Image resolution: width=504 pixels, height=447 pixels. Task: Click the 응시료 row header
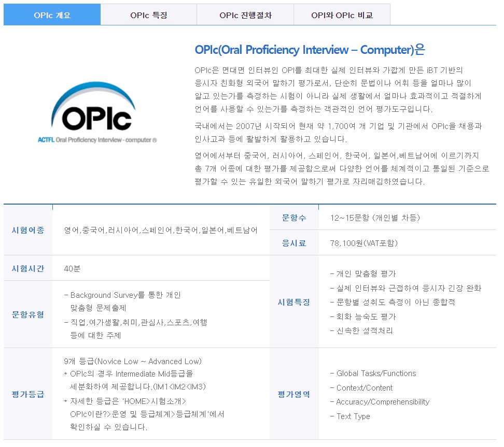(294, 243)
